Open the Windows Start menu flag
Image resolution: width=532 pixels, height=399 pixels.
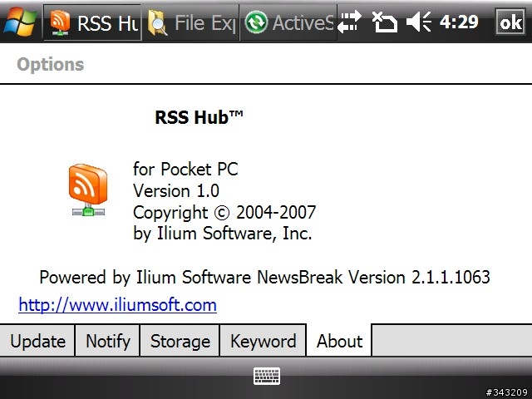[x=20, y=22]
